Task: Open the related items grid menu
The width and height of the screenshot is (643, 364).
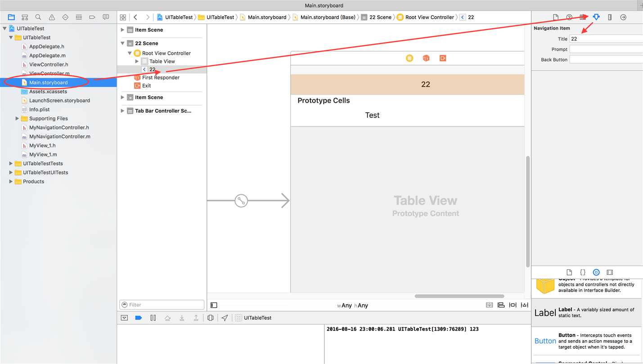Action: (x=123, y=17)
